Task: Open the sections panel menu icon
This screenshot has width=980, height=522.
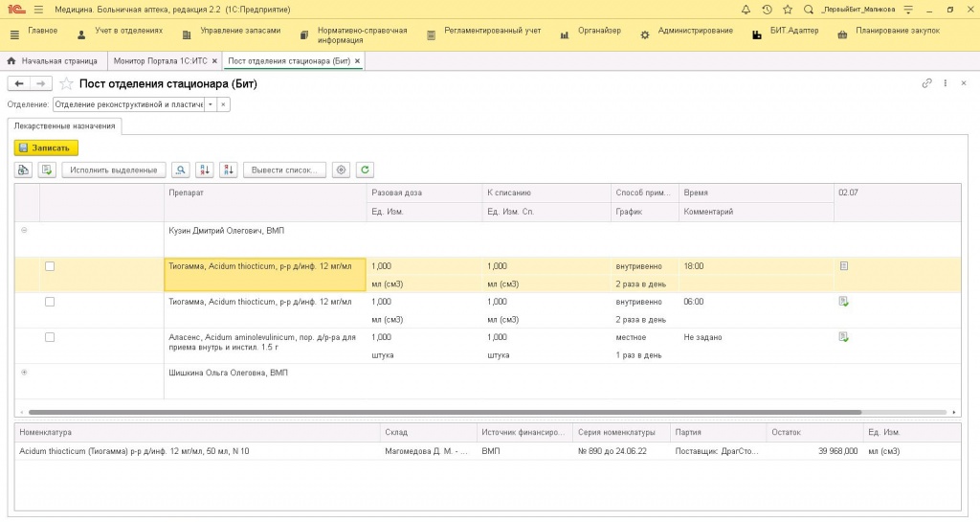Action: pyautogui.click(x=14, y=35)
